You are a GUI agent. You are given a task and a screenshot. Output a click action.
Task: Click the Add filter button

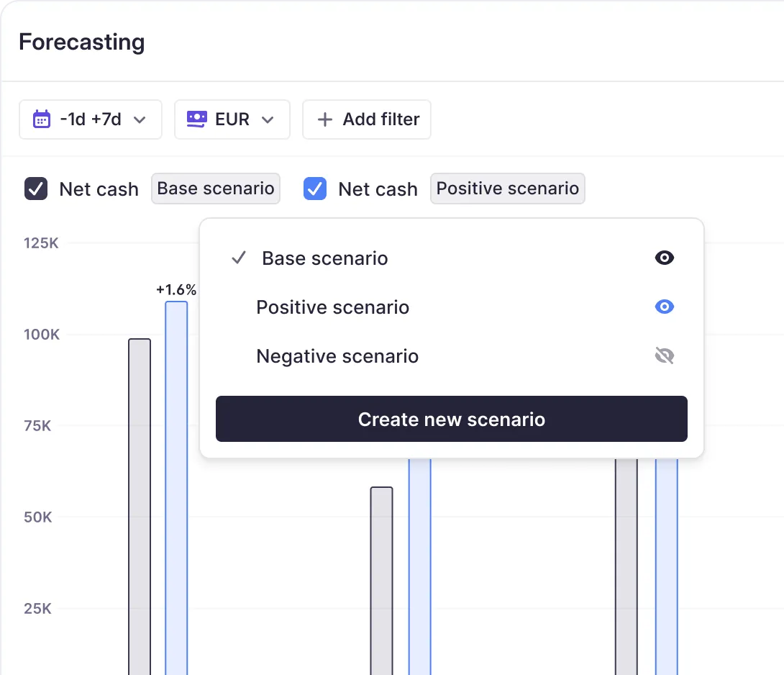tap(367, 119)
